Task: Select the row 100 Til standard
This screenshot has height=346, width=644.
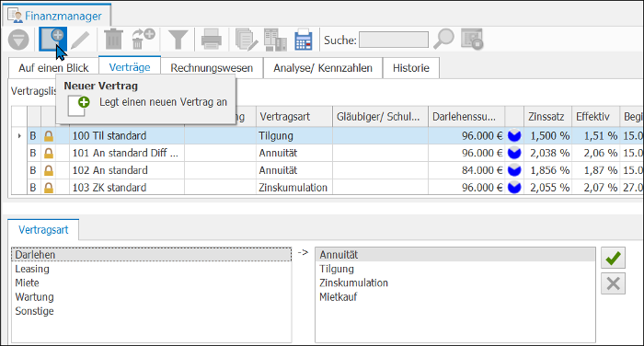Action: [327, 135]
